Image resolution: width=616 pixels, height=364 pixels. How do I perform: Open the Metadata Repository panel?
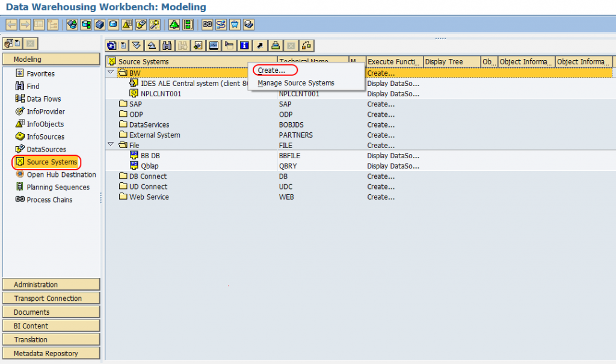tap(51, 353)
